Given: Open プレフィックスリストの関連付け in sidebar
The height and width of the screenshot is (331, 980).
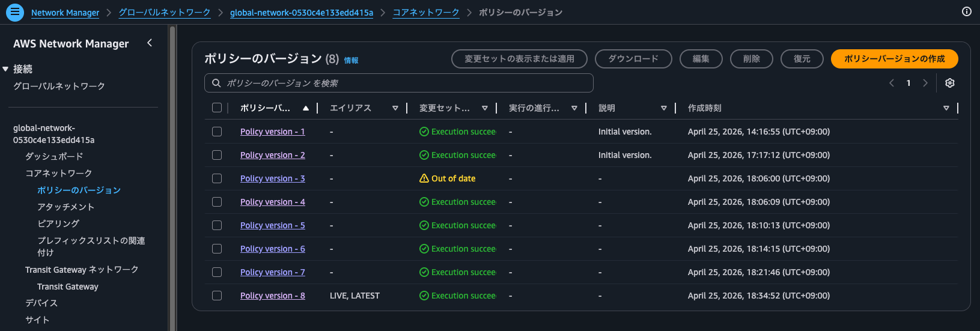Looking at the screenshot, I should (91, 246).
